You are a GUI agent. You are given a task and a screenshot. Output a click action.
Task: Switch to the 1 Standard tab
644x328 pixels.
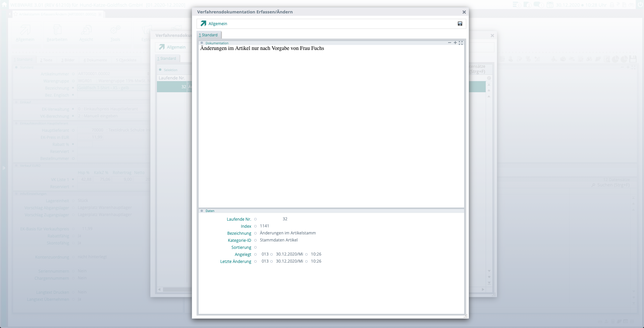pyautogui.click(x=208, y=35)
